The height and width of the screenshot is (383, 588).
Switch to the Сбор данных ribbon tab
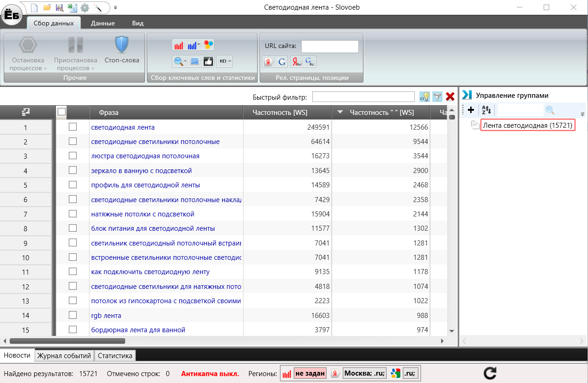tap(54, 23)
